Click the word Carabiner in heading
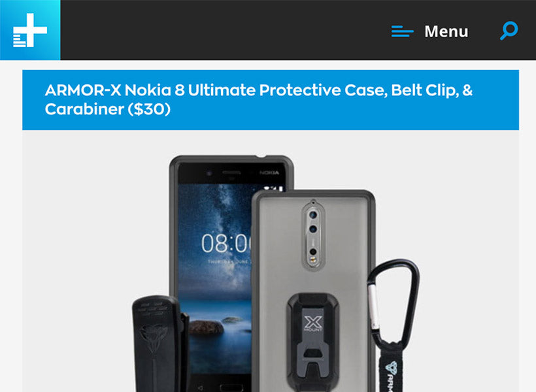 coord(84,109)
